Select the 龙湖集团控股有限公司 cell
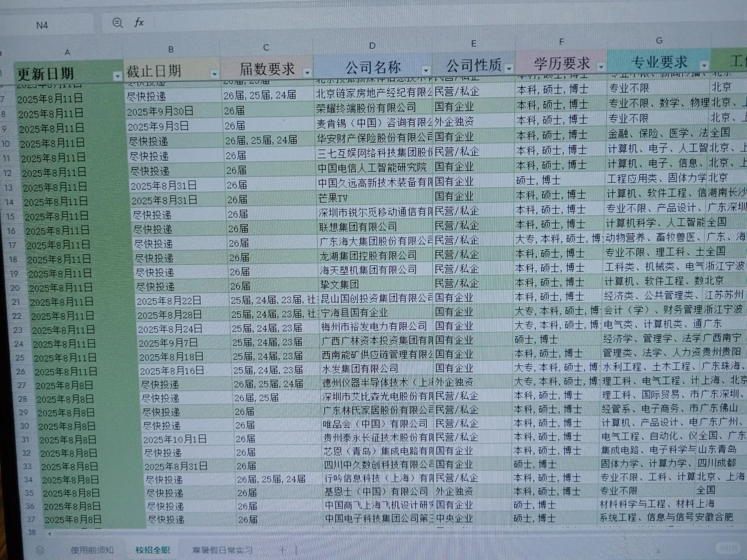747x560 pixels. click(376, 256)
